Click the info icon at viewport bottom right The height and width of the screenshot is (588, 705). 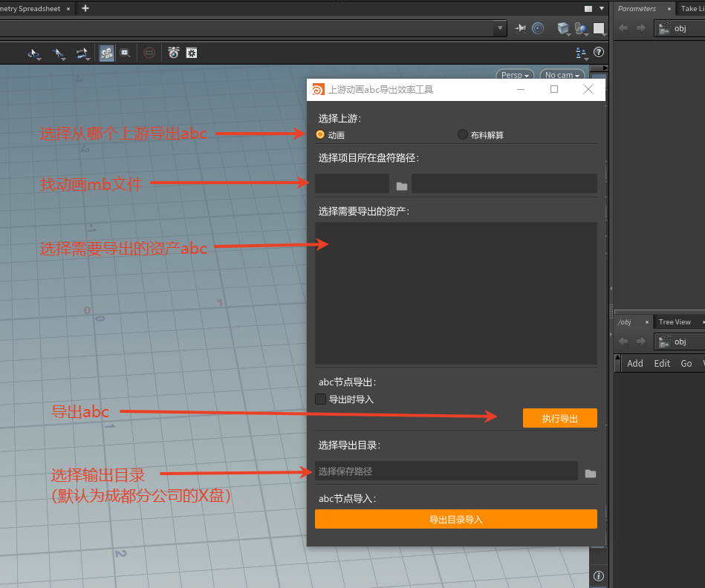(598, 576)
